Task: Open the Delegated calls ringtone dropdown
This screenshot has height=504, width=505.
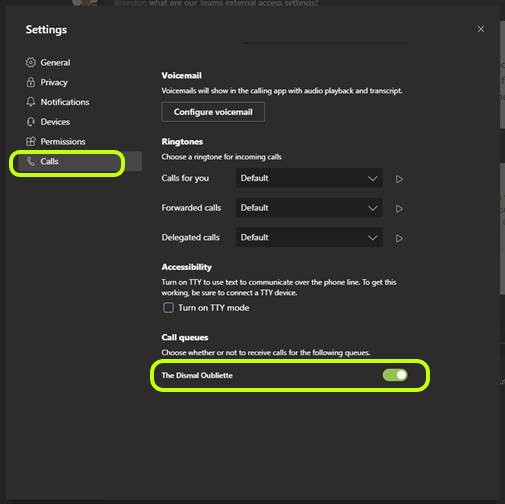Action: [309, 238]
